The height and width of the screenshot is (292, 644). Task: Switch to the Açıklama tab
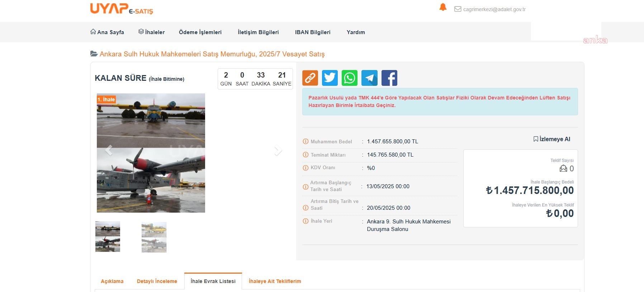pos(112,281)
